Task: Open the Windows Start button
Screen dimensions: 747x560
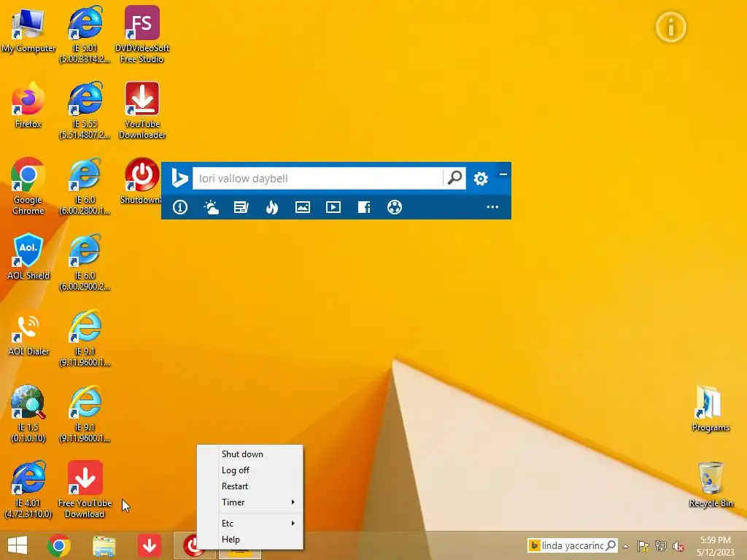Action: (x=18, y=545)
